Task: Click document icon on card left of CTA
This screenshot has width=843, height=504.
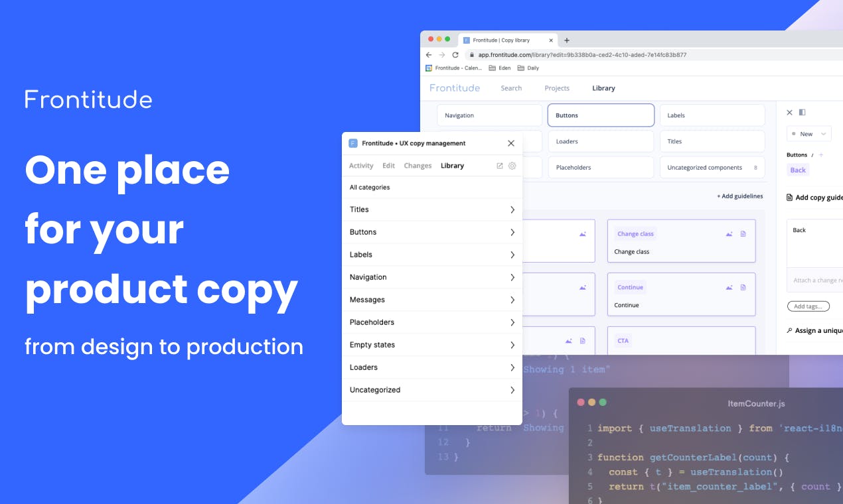Action: click(x=583, y=341)
